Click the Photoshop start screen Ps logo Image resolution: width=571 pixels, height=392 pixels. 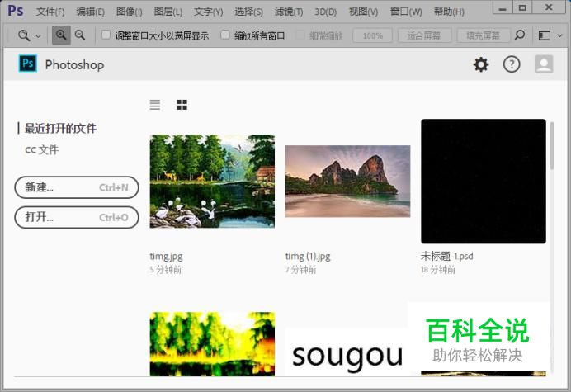[28, 64]
